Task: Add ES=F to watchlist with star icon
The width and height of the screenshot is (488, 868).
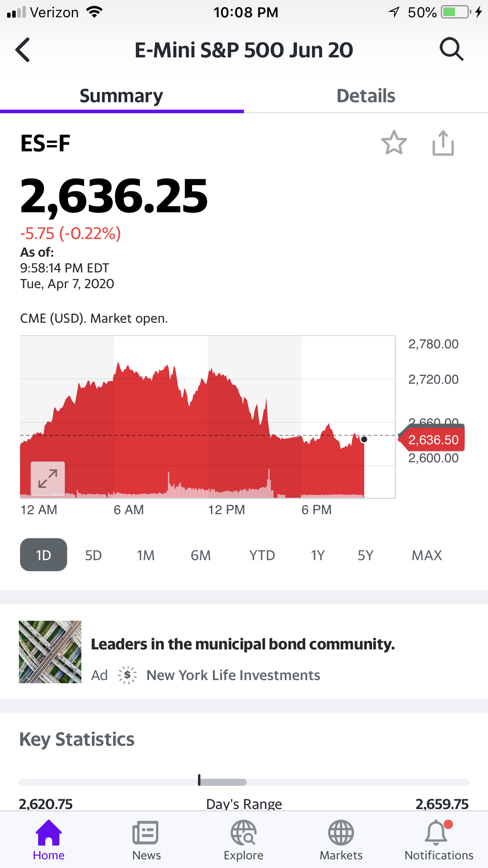Action: click(394, 143)
